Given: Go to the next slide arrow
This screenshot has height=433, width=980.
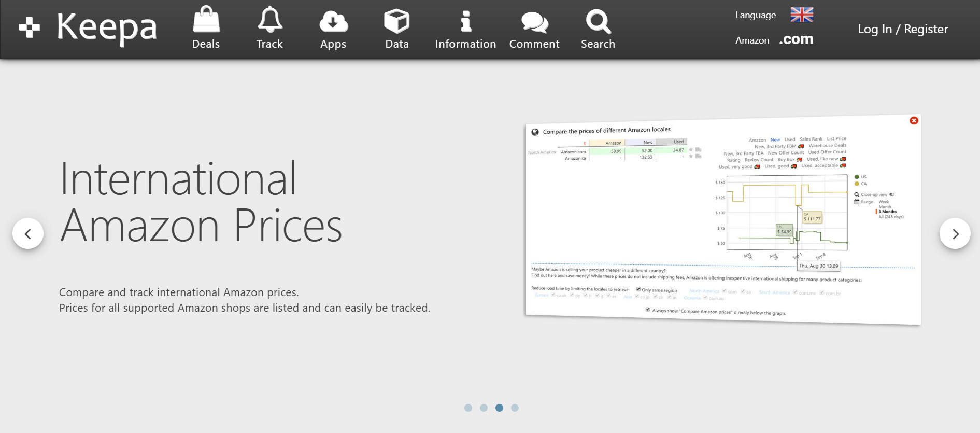Looking at the screenshot, I should click(955, 233).
